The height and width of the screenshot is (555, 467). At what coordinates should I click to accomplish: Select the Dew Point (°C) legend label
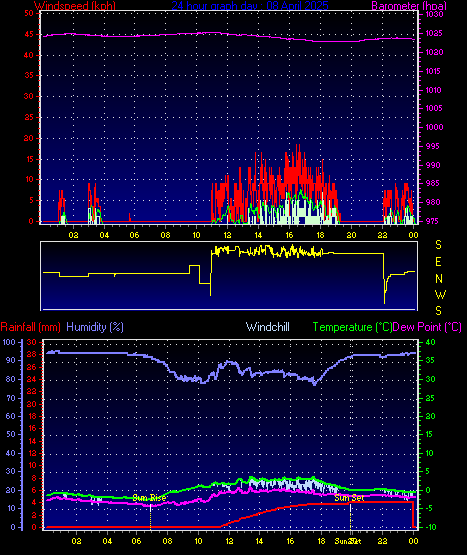[427, 327]
